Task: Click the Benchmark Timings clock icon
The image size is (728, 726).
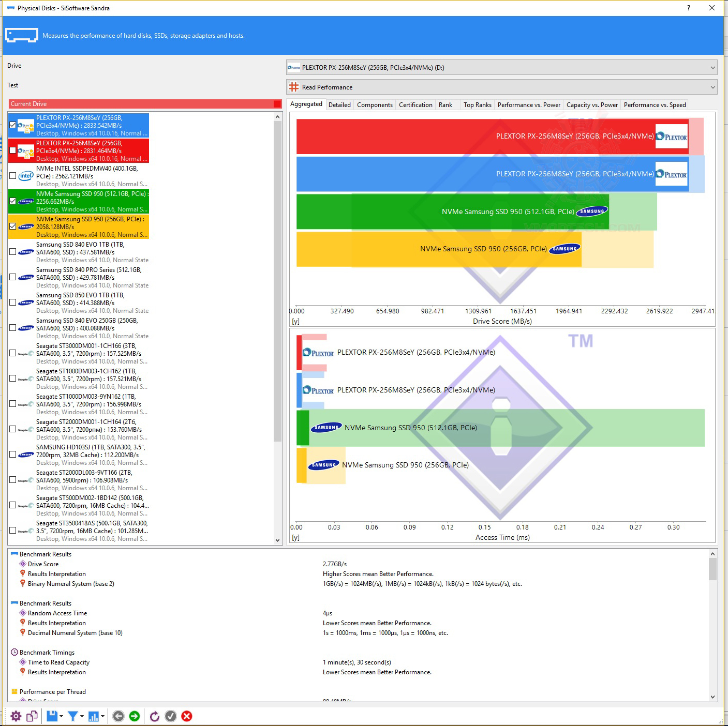Action: coord(14,653)
